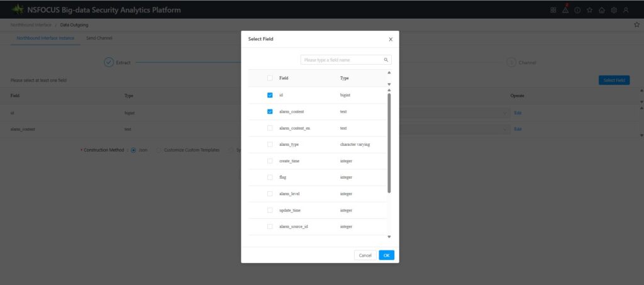Switch to the Send Channel tab
Viewport: 644px width, 285px height.
coord(99,38)
